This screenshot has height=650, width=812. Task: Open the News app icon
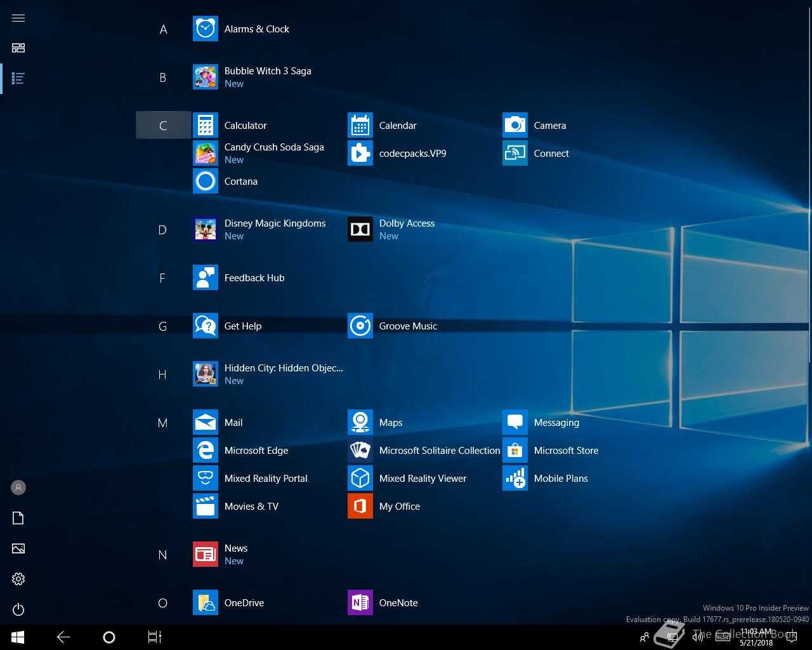206,555
